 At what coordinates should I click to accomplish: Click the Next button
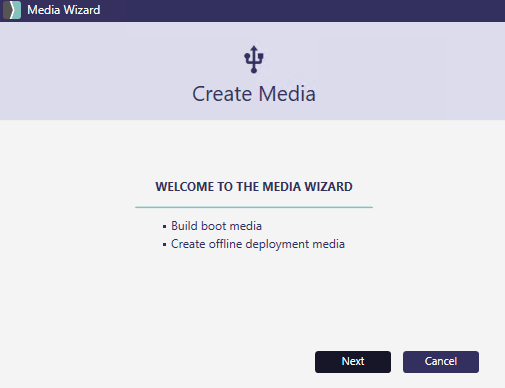pos(353,362)
